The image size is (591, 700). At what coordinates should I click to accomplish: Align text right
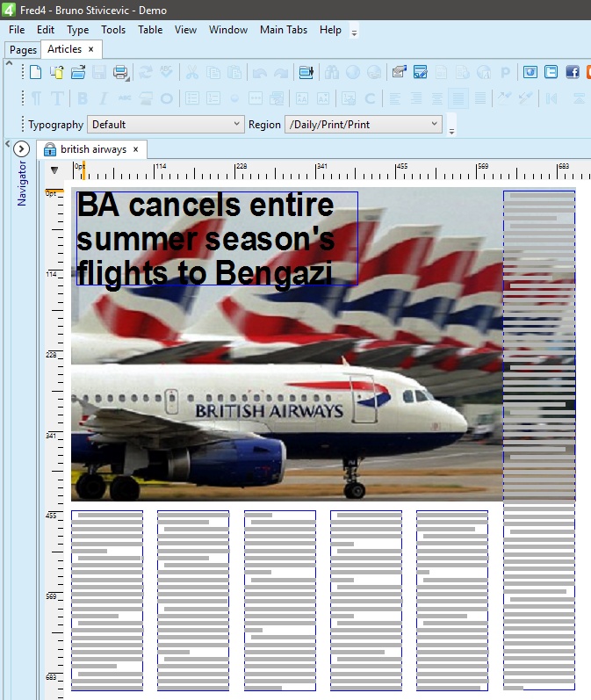click(x=416, y=98)
